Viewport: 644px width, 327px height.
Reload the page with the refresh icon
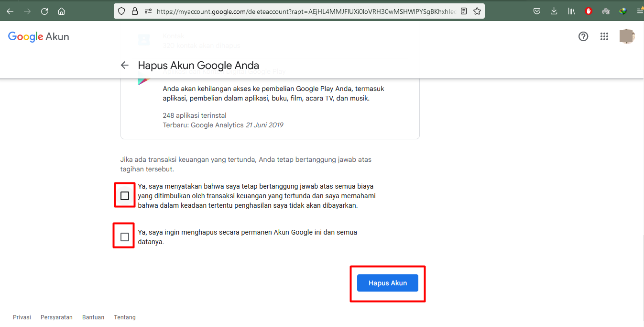[44, 11]
